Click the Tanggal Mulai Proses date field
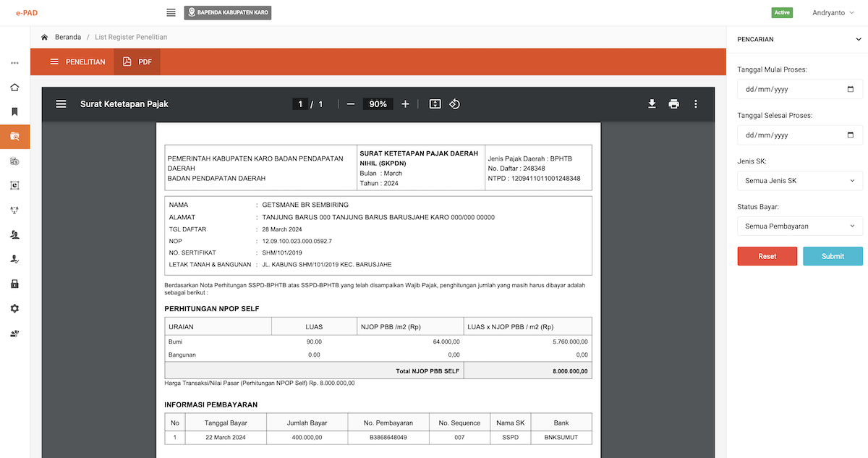Image resolution: width=868 pixels, height=458 pixels. tap(799, 90)
